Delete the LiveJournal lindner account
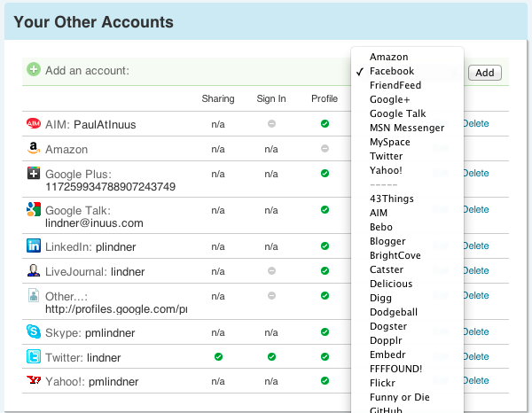 click(x=476, y=270)
